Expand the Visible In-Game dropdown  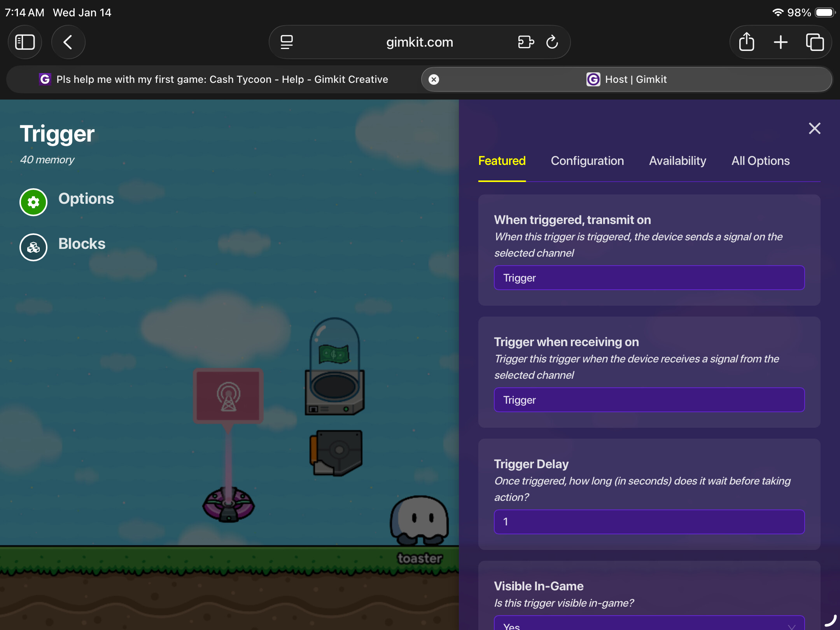point(649,624)
